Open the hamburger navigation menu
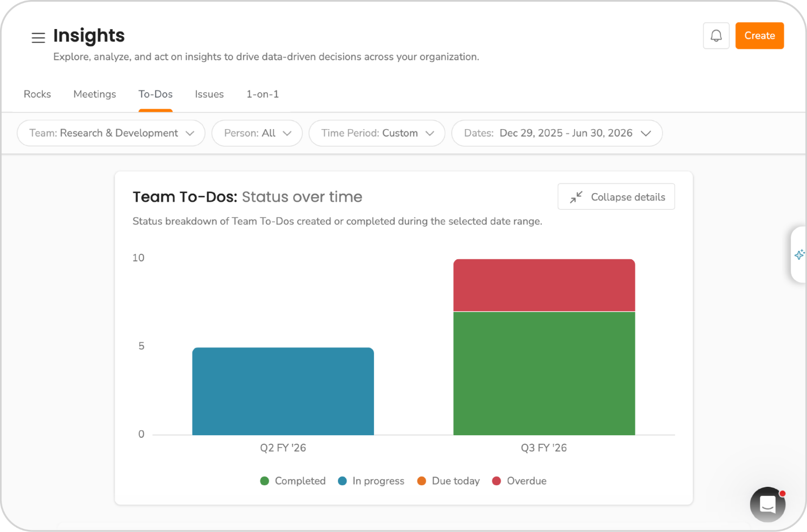Viewport: 807px width, 532px height. pyautogui.click(x=38, y=38)
